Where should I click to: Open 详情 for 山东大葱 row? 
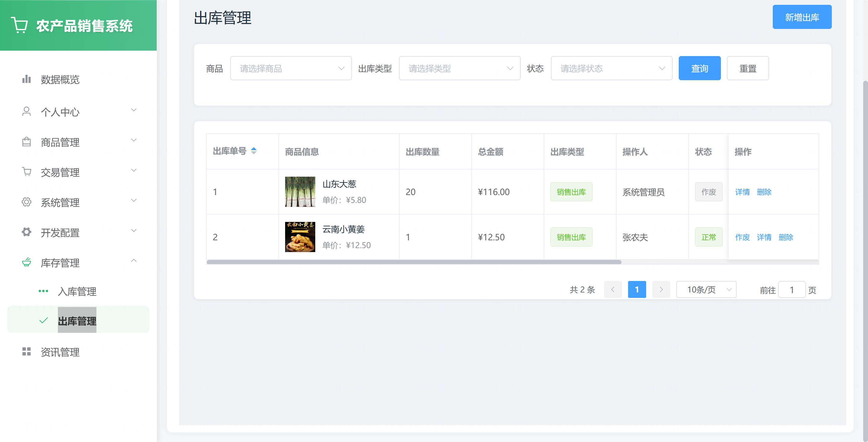pyautogui.click(x=742, y=192)
